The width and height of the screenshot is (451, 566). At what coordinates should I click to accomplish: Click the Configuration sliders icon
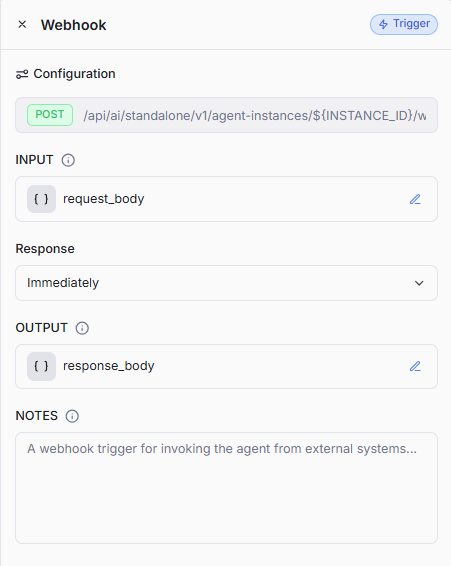tap(22, 74)
